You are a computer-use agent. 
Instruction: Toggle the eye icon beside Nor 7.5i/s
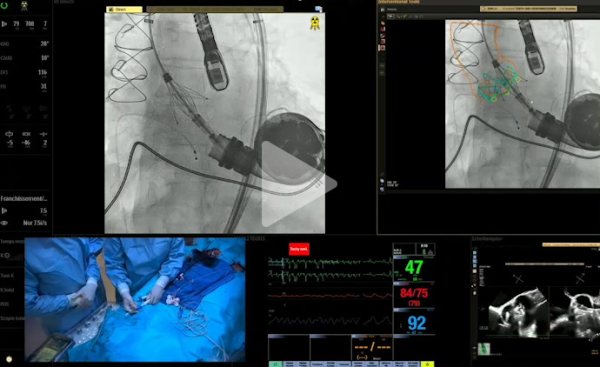4,223
